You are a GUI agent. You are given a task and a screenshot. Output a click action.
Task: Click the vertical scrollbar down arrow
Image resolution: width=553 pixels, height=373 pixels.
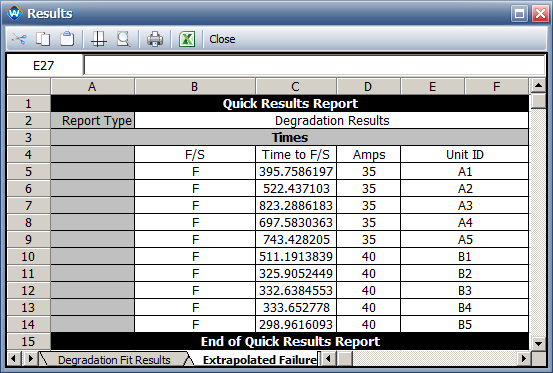[x=539, y=343]
